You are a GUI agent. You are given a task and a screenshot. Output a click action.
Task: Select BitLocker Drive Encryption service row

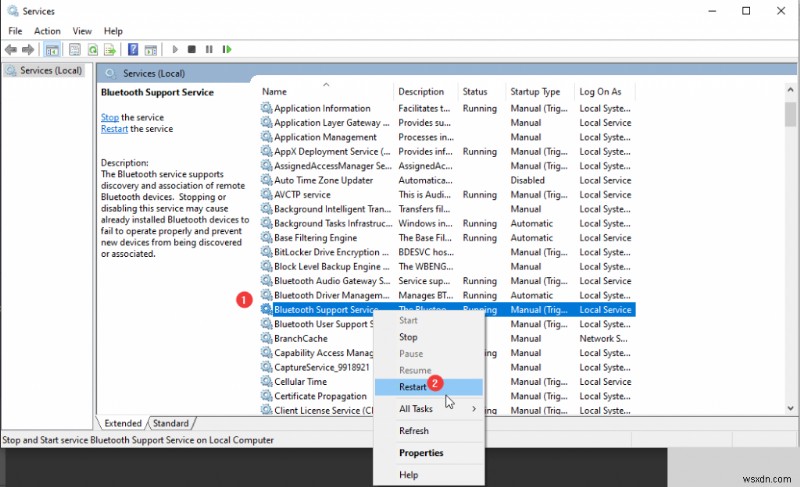[x=447, y=252]
